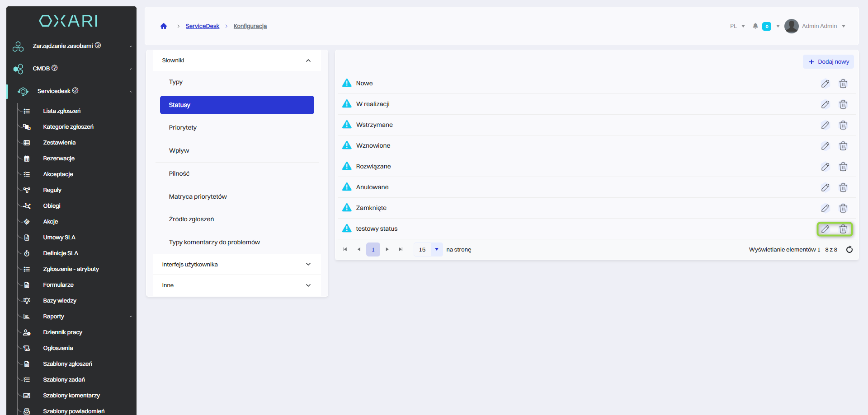Select page 1 in pagination

click(373, 249)
